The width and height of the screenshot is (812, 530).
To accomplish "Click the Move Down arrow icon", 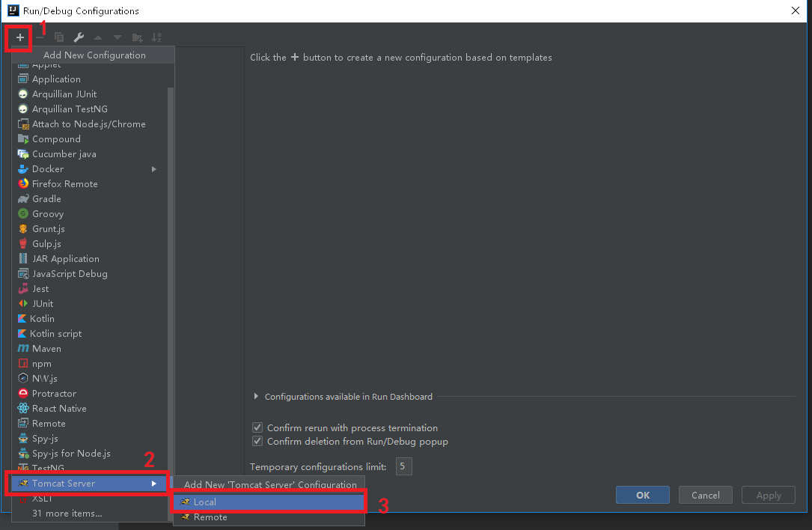I will [x=117, y=37].
